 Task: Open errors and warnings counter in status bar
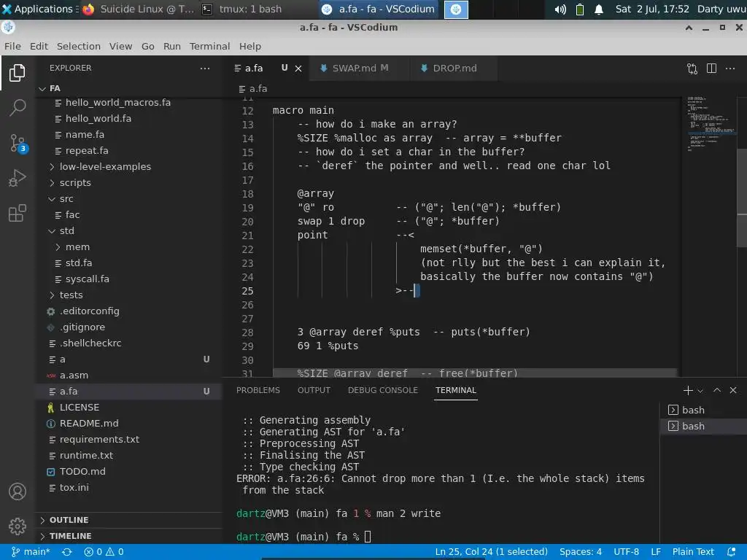click(104, 552)
